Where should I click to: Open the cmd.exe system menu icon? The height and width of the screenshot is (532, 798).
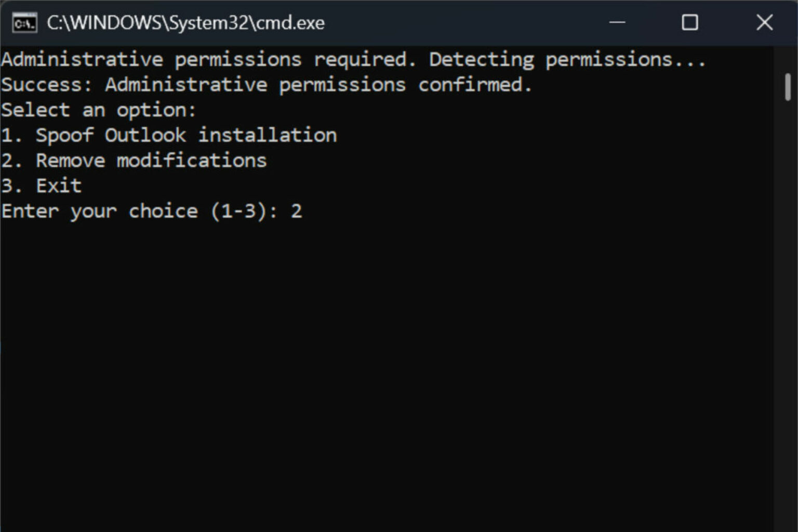click(x=24, y=23)
